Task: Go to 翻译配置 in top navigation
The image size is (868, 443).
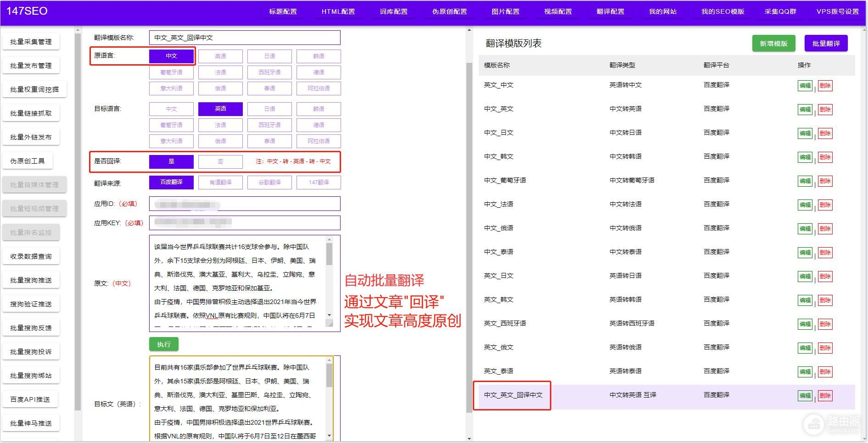Action: [x=610, y=11]
